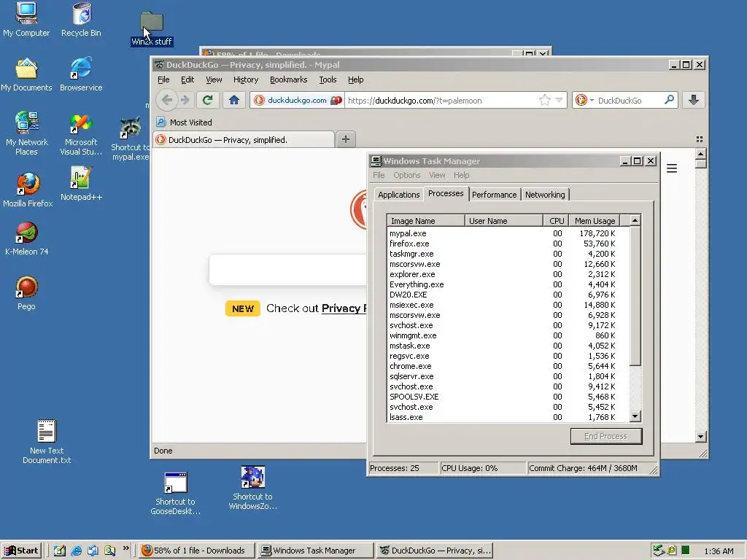Click the taskbar clock showing 1:36 AM
This screenshot has width=747, height=560.
point(719,551)
